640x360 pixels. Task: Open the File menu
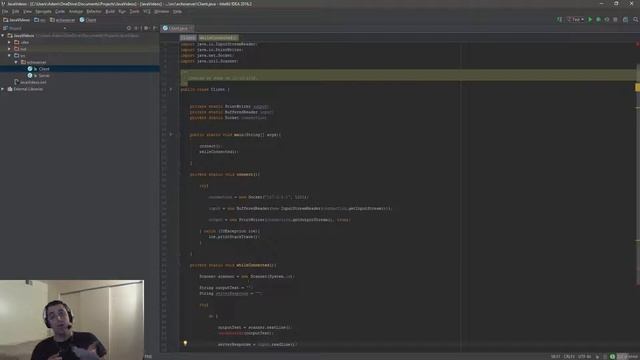tap(5, 11)
